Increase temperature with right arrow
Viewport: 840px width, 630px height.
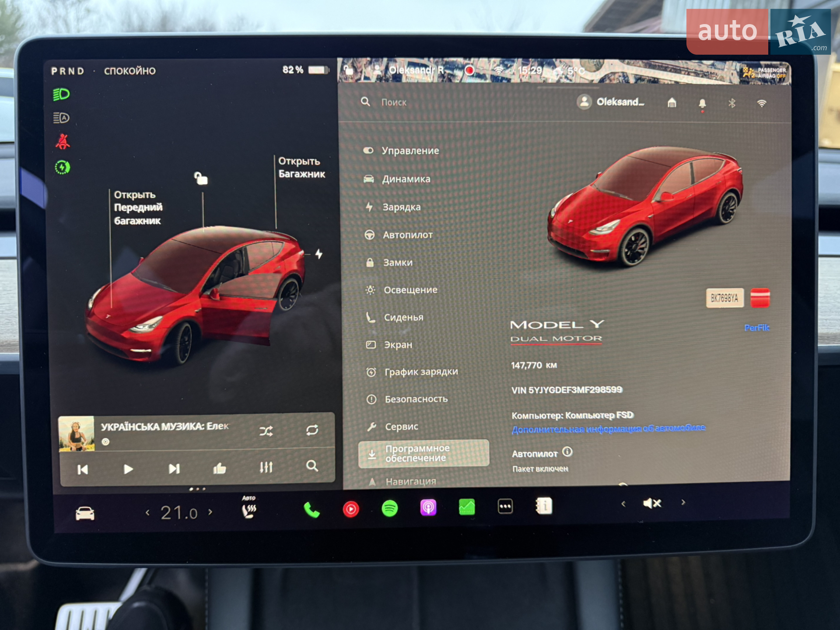210,511
